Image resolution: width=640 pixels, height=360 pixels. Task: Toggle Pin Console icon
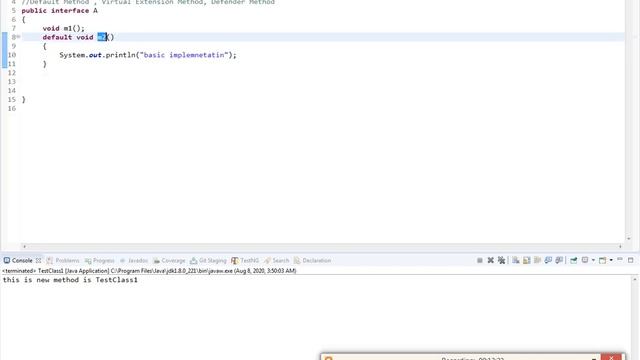tap(573, 260)
